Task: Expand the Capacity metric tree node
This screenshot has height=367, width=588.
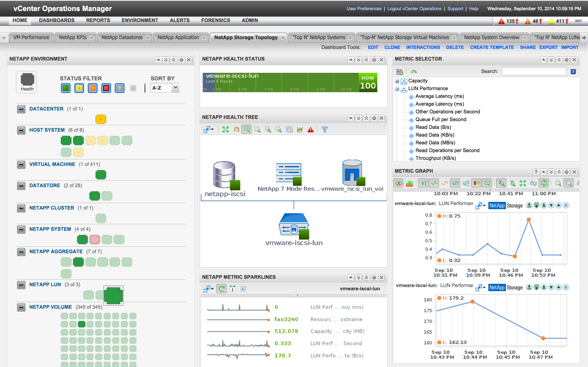Action: coord(397,81)
